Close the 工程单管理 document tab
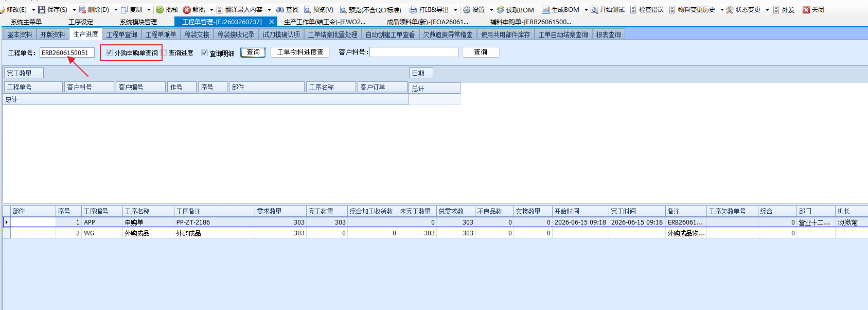 272,22
